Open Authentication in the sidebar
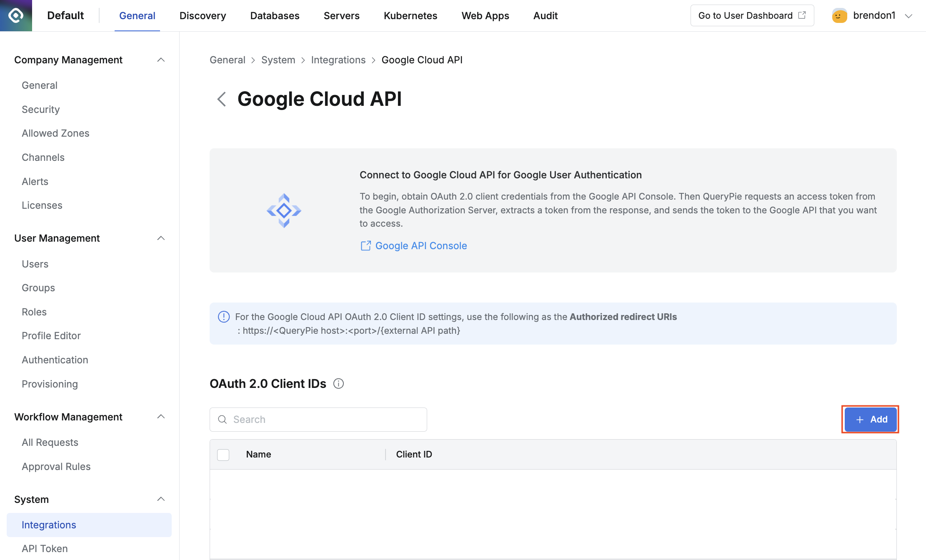The height and width of the screenshot is (560, 926). [x=55, y=360]
